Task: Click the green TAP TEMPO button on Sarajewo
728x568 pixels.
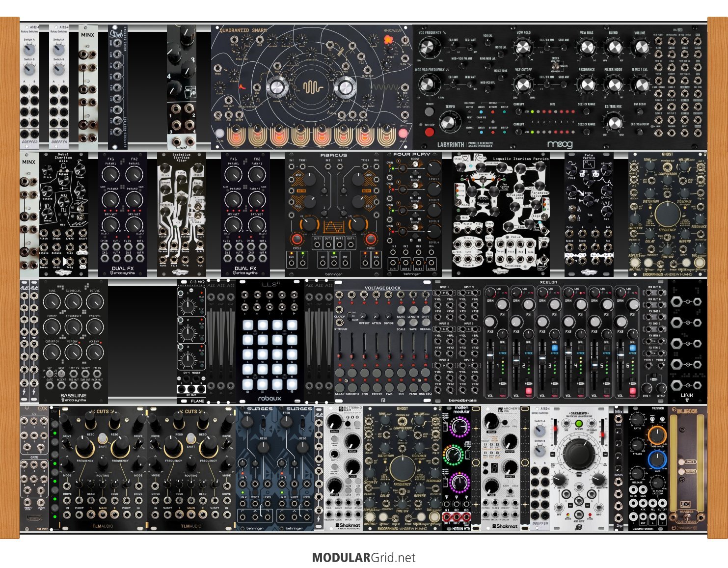Action: tap(579, 424)
